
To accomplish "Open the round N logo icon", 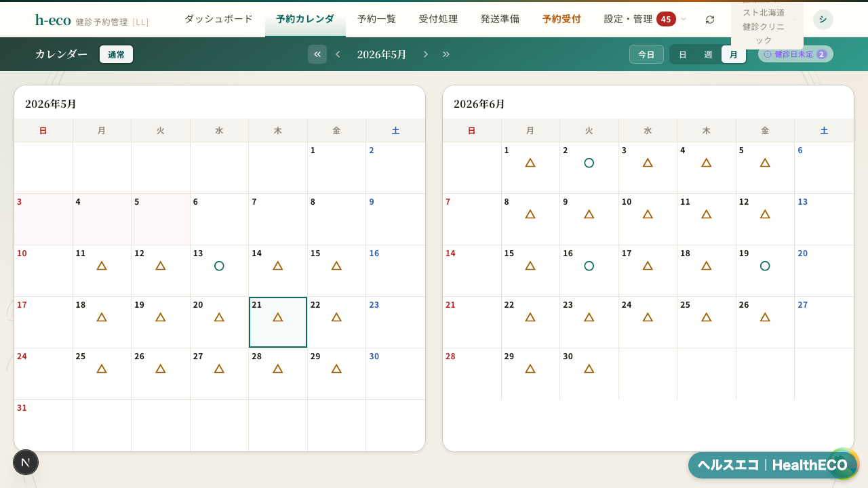I will pyautogui.click(x=26, y=462).
